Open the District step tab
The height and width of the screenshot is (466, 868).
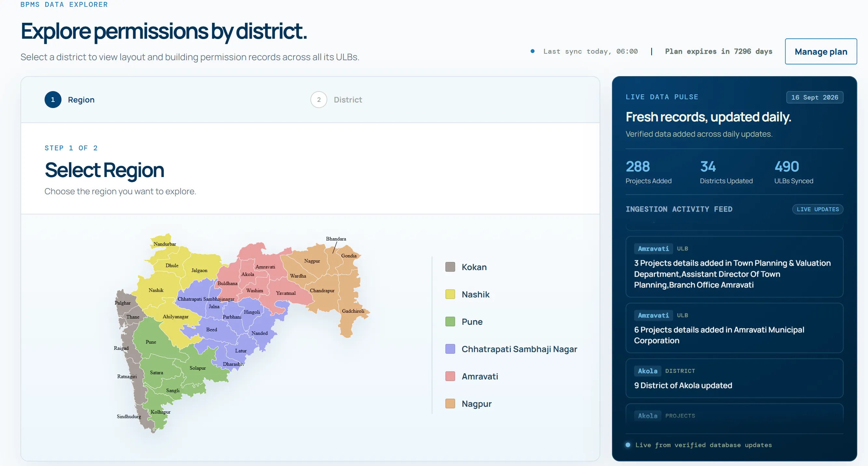click(336, 100)
